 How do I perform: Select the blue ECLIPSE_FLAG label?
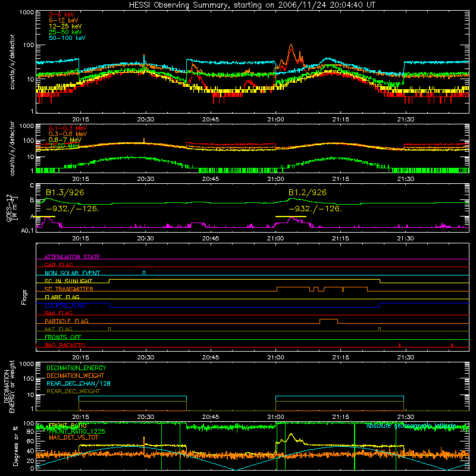click(x=65, y=305)
